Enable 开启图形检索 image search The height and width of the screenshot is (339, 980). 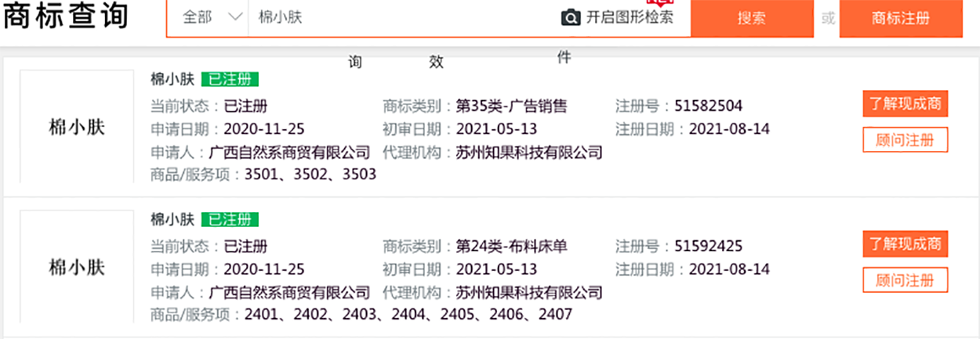(630, 18)
